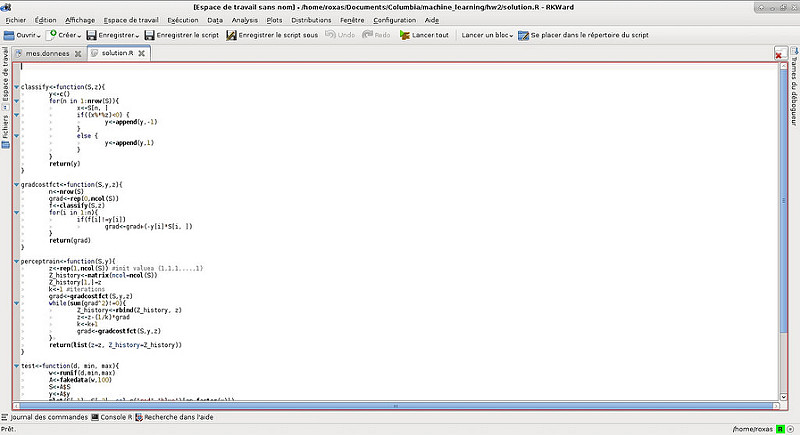Open the Fenêtre menu
The height and width of the screenshot is (435, 800).
(x=352, y=20)
